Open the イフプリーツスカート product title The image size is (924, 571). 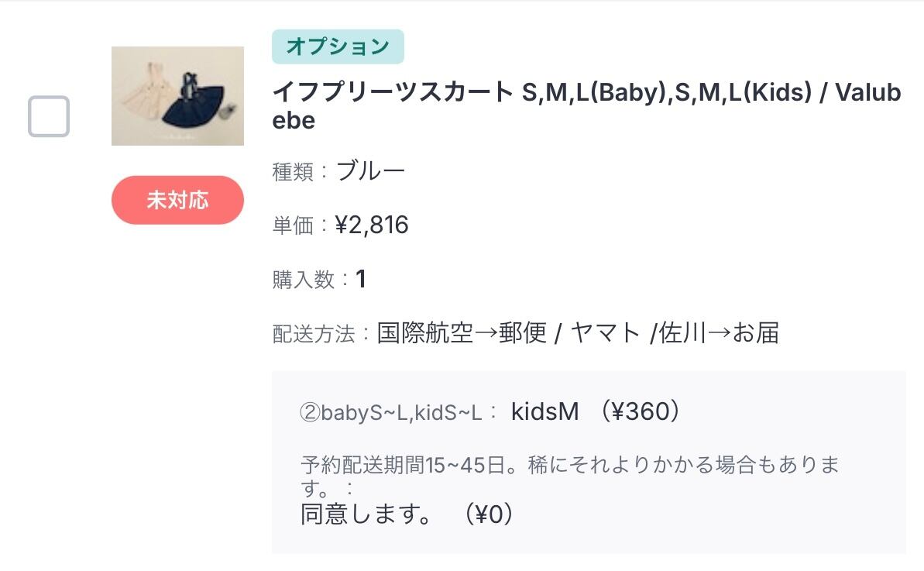(393, 93)
